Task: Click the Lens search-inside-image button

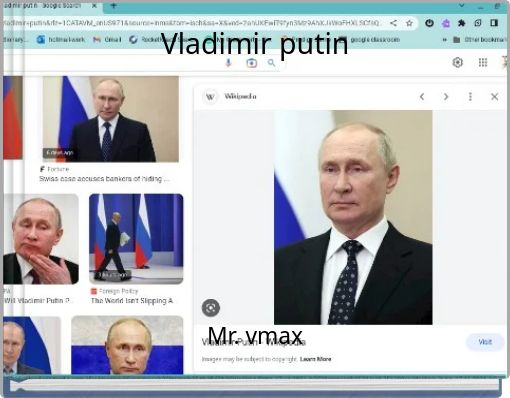Action: tap(211, 308)
